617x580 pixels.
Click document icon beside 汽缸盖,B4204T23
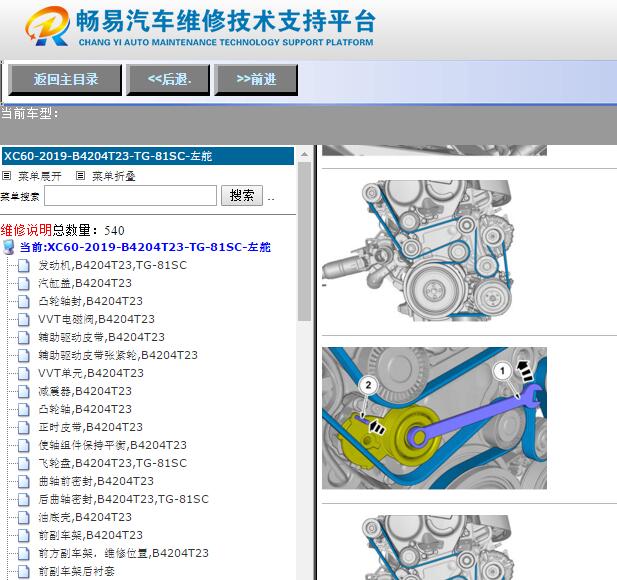24,284
